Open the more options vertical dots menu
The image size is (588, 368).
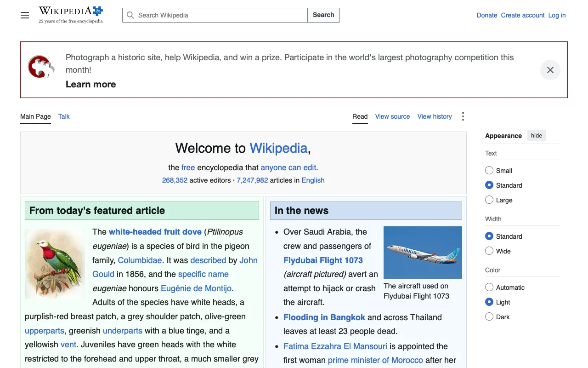(x=463, y=116)
